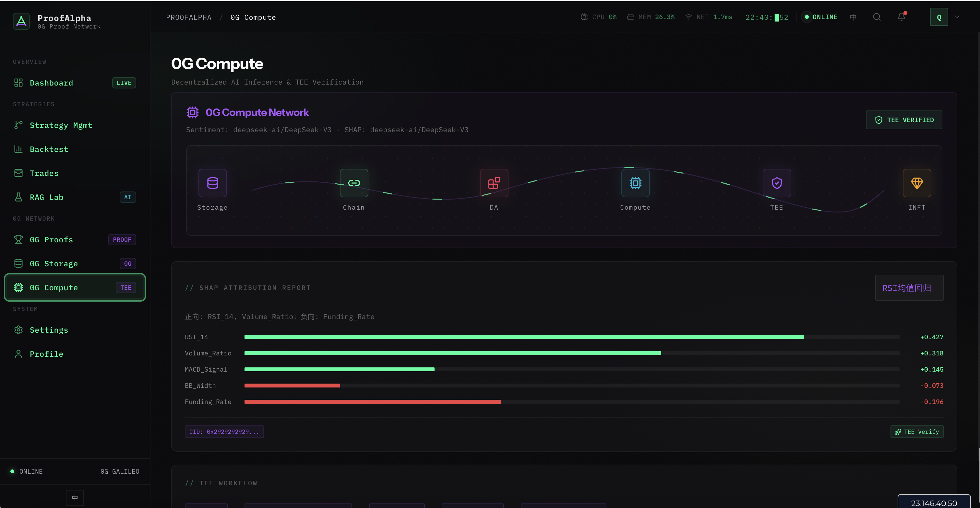Click the TEE WORKFLOW heading
Image resolution: width=980 pixels, height=508 pixels.
221,483
